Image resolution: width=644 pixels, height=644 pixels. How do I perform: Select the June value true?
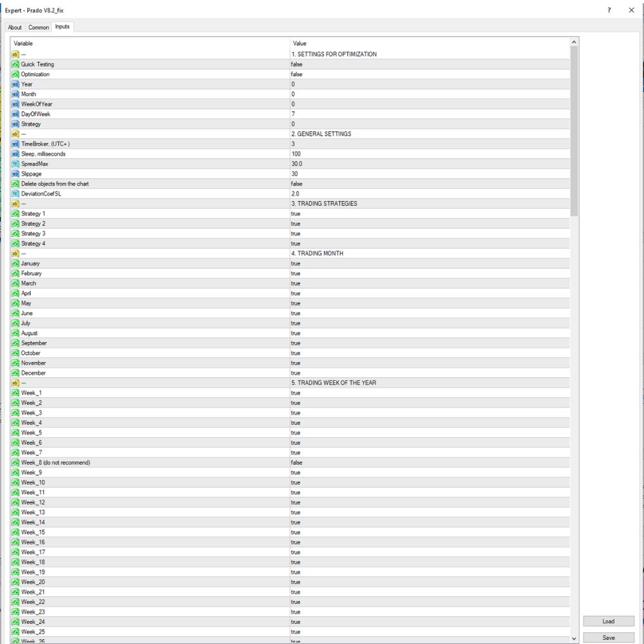click(x=296, y=314)
